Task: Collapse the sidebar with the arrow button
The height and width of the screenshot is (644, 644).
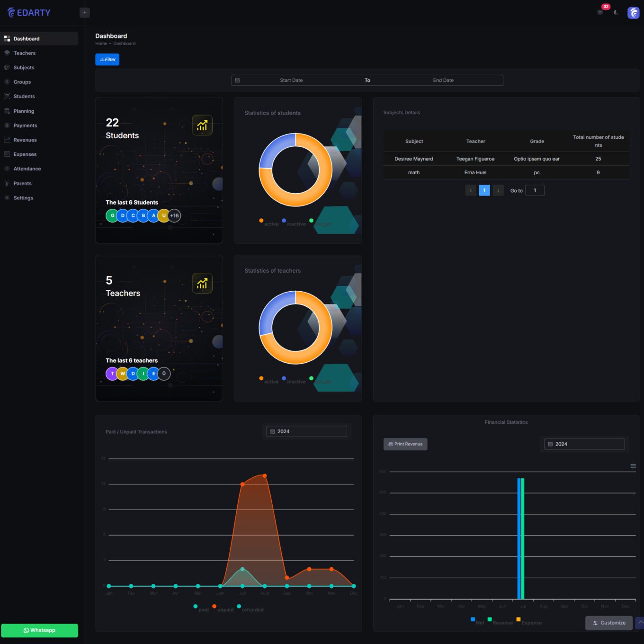Action: [x=85, y=13]
